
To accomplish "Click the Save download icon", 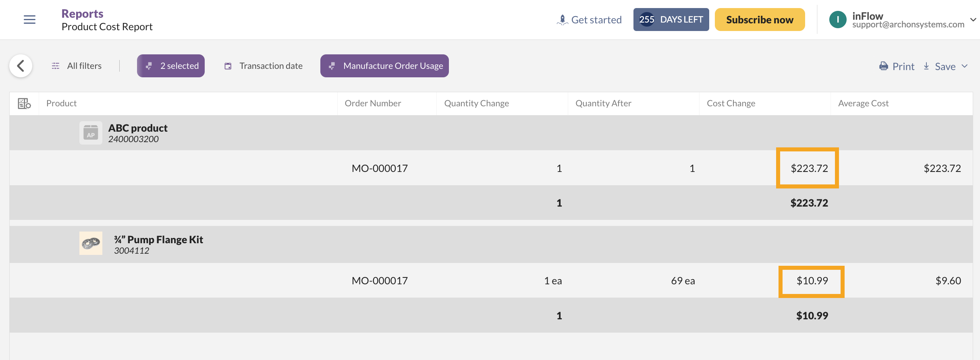I will 926,66.
